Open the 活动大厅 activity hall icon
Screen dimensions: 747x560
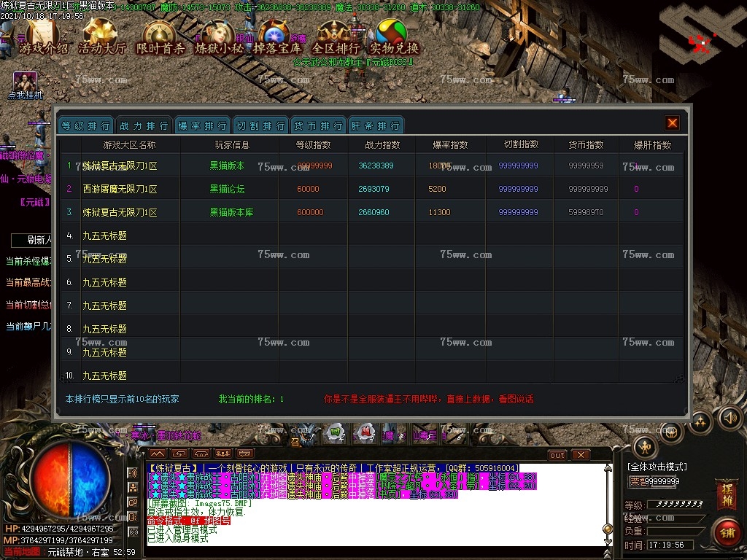(x=101, y=37)
